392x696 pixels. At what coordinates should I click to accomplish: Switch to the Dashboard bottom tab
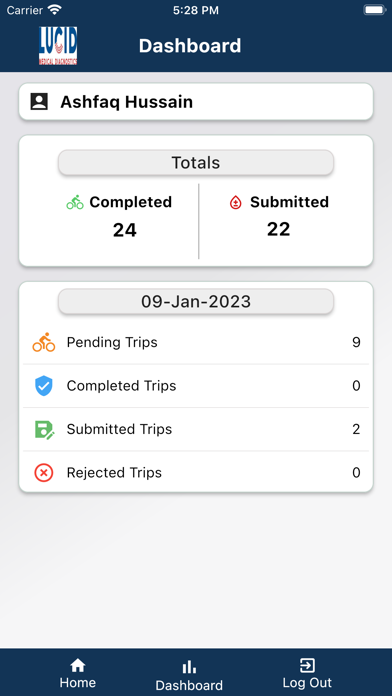point(189,676)
